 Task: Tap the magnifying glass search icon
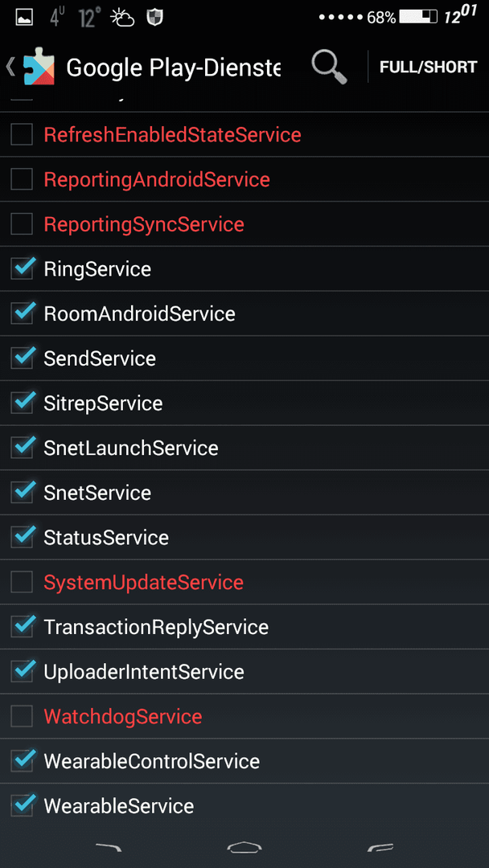click(x=329, y=68)
